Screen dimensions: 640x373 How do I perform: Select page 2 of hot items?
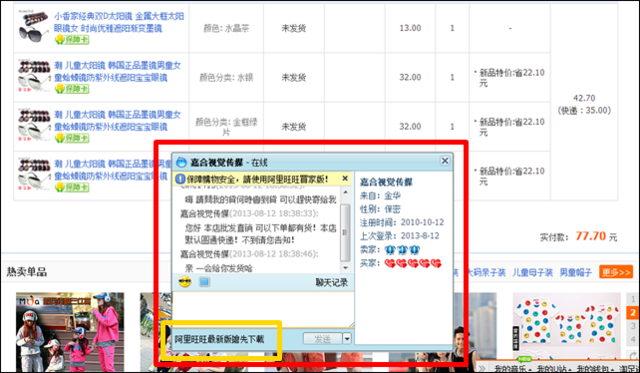tap(633, 313)
